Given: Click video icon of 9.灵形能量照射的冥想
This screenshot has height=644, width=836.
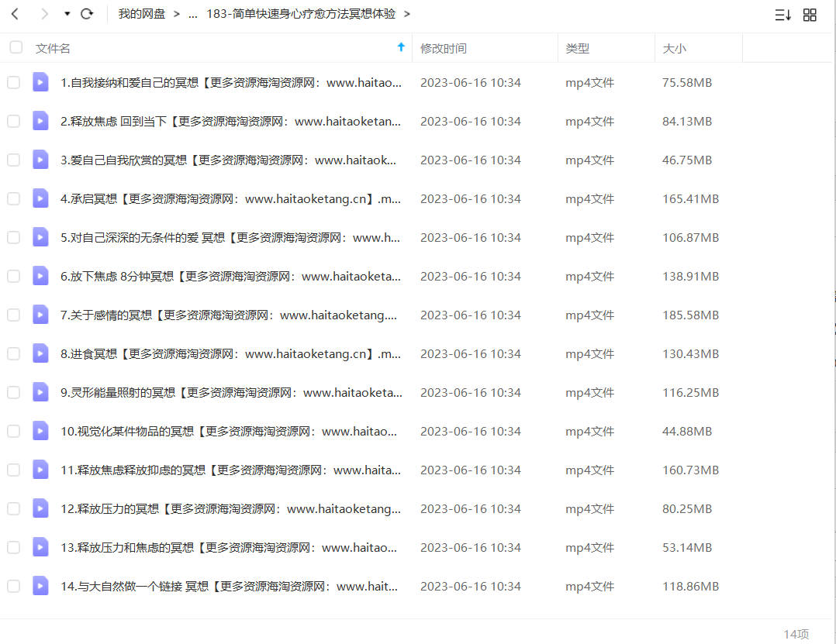Looking at the screenshot, I should point(40,393).
